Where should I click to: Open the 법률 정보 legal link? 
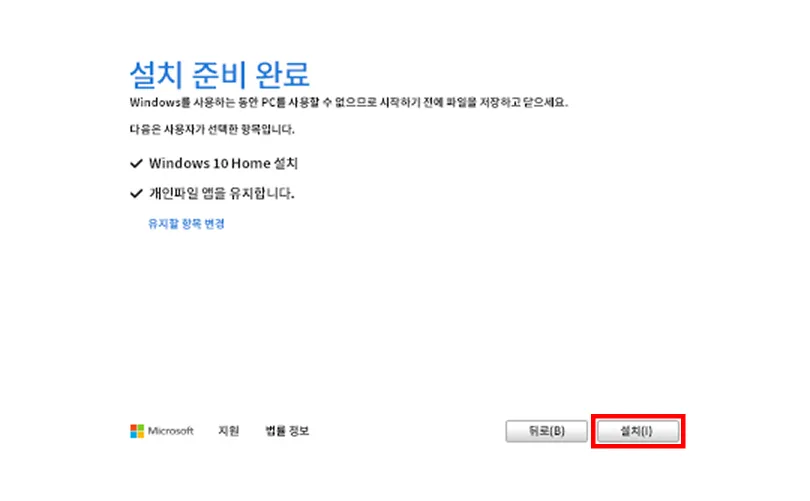point(287,431)
